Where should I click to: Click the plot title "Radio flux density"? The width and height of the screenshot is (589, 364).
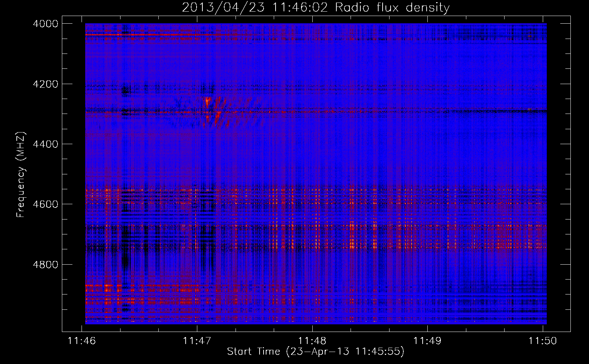pos(392,8)
